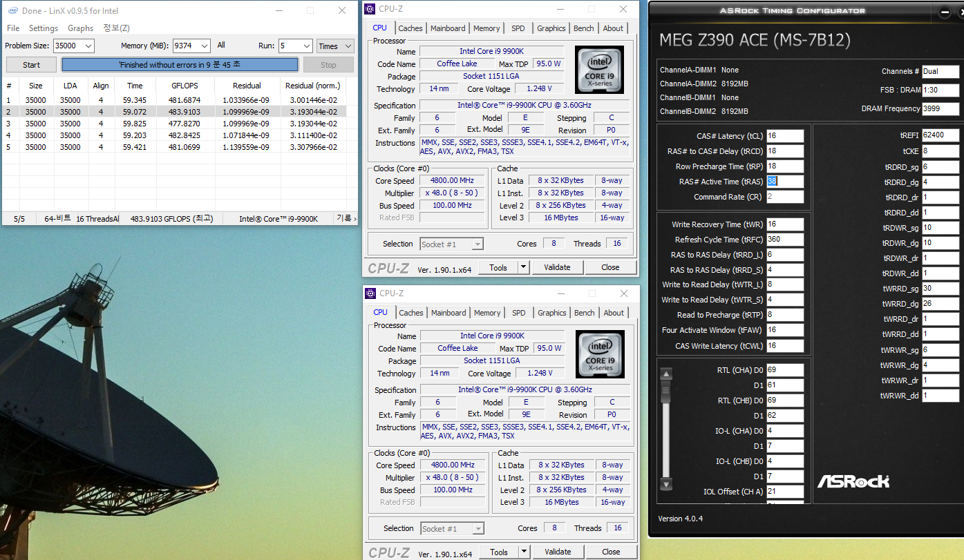Open the Settings menu in LinX
964x560 pixels.
[44, 28]
